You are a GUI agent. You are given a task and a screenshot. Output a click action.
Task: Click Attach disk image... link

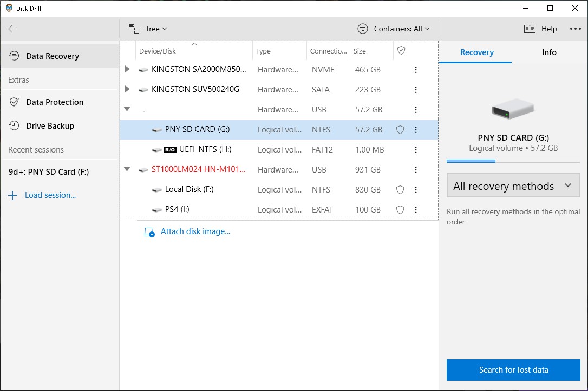[x=195, y=231]
